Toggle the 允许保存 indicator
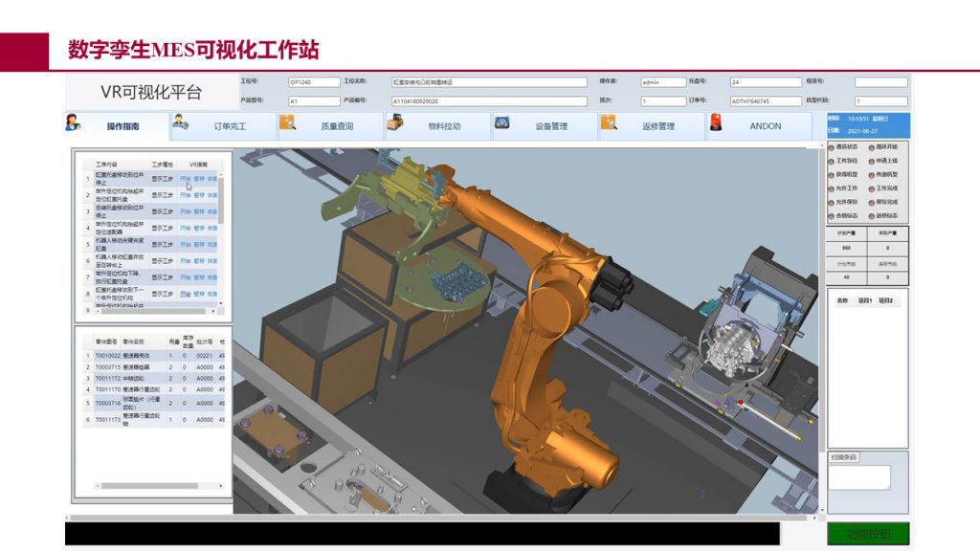 point(832,203)
